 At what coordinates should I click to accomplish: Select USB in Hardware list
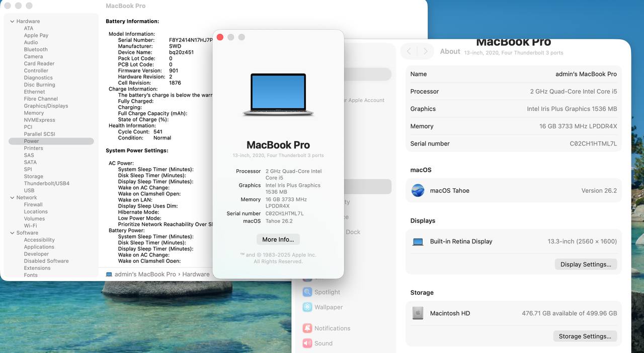point(29,190)
